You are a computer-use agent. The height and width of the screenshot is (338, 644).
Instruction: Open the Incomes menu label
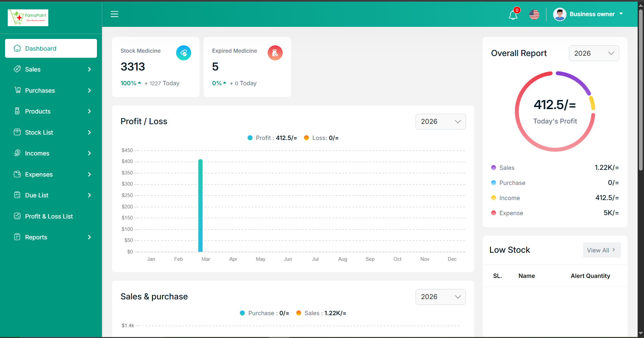pyautogui.click(x=37, y=153)
